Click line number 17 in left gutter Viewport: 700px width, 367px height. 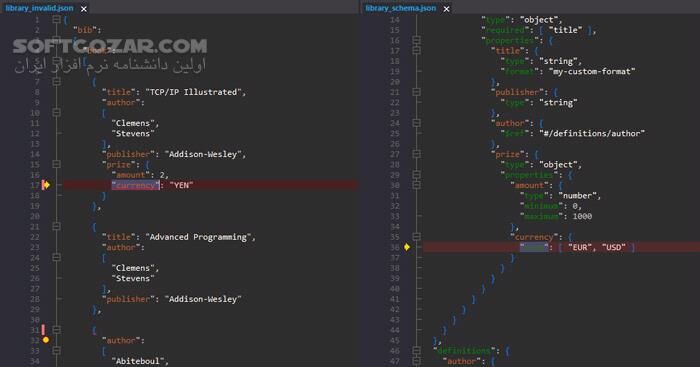tap(35, 185)
